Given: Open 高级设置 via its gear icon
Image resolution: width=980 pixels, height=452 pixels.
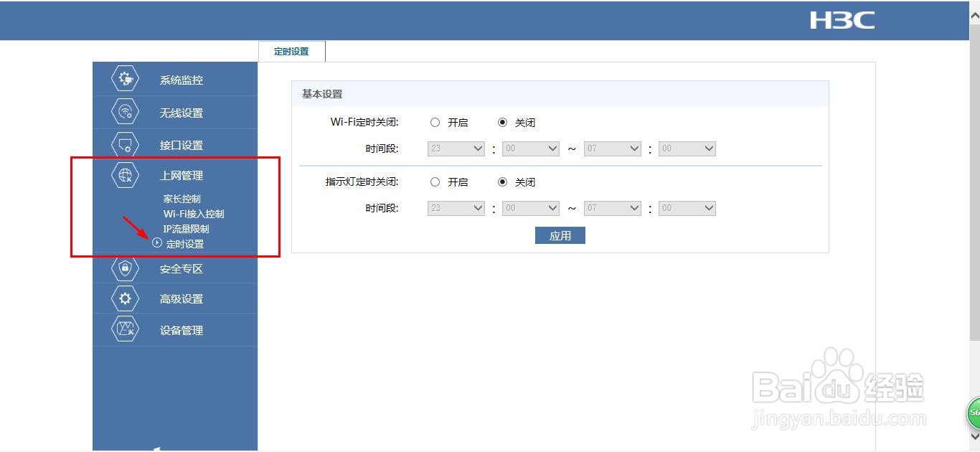Looking at the screenshot, I should (x=124, y=298).
